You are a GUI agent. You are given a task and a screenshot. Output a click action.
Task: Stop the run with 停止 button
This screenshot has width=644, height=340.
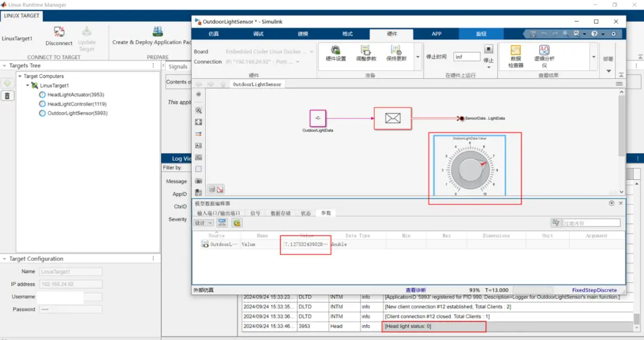[x=488, y=49]
